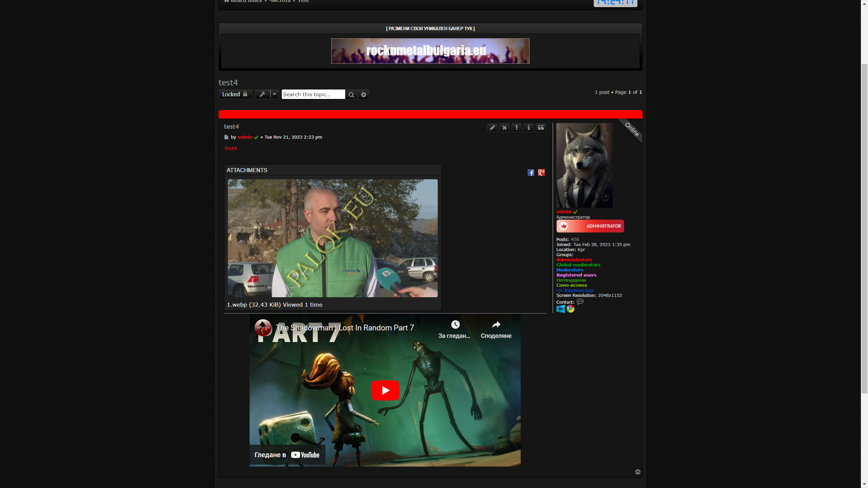Viewport: 868px width, 488px height.
Task: Click the Search this topic field
Action: [313, 94]
